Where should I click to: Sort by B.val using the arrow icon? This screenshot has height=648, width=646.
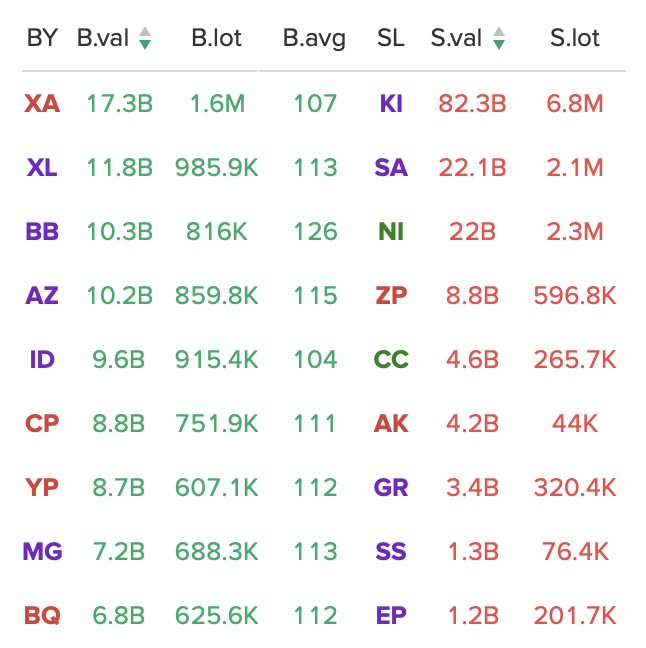(x=145, y=38)
